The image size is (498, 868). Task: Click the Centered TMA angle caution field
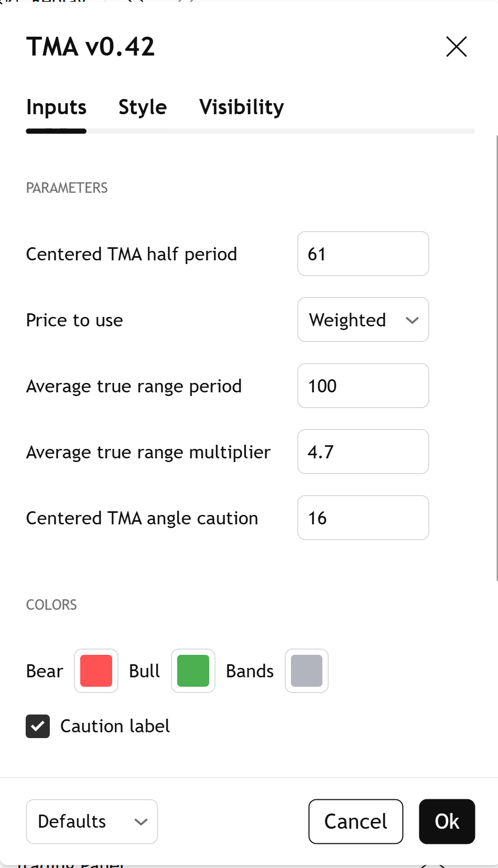pyautogui.click(x=363, y=518)
